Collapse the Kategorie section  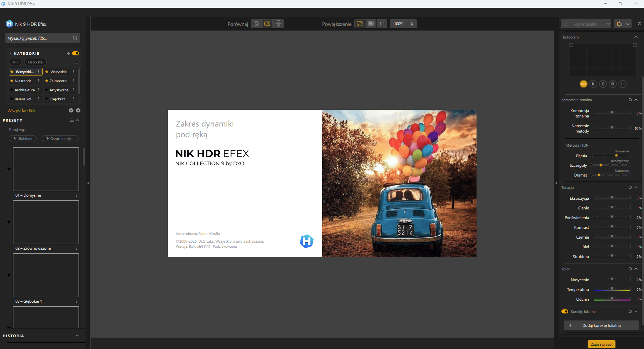click(10, 53)
